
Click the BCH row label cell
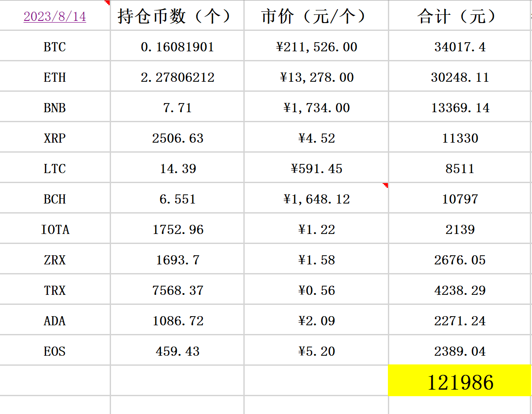55,198
